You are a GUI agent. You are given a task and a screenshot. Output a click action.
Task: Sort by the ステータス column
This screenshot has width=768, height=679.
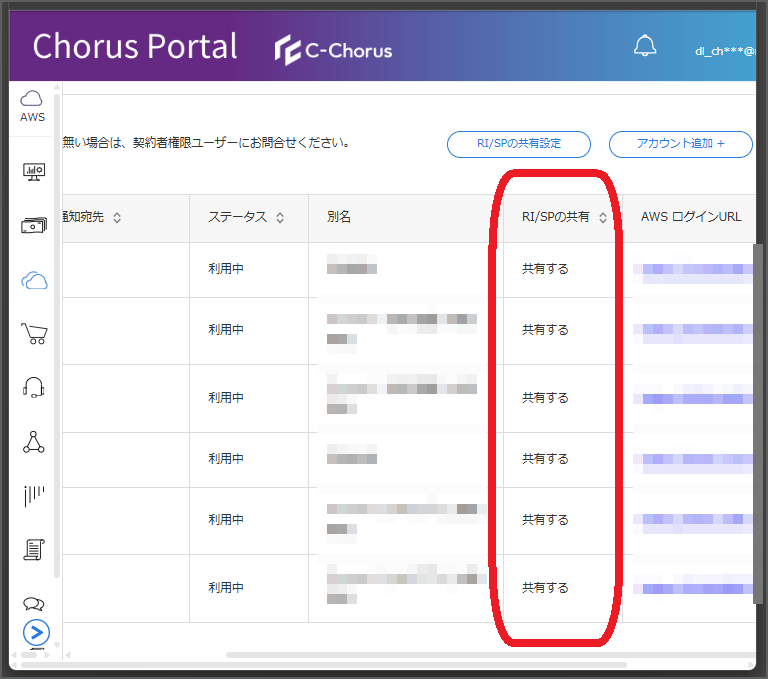click(x=280, y=218)
